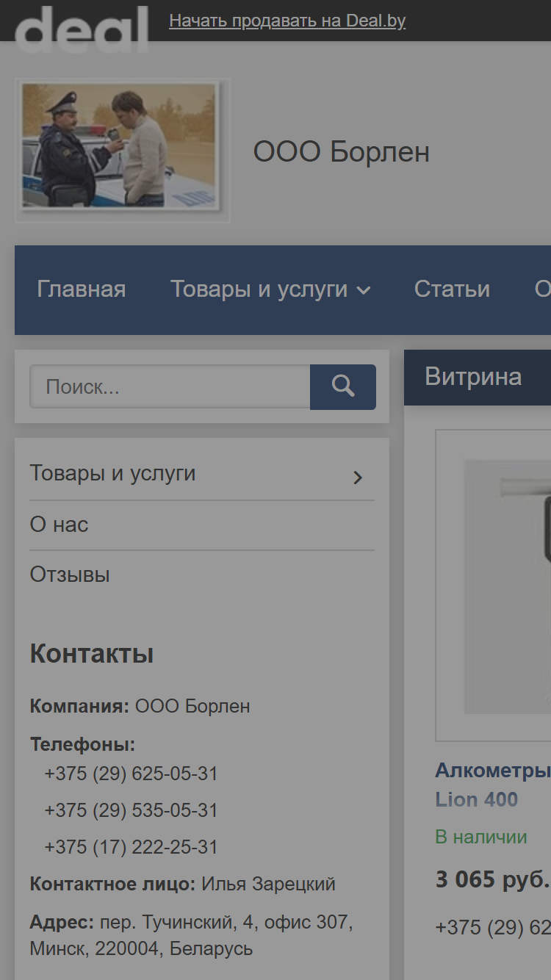Image resolution: width=551 pixels, height=980 pixels.
Task: Open О нас sidebar item
Action: click(x=59, y=525)
